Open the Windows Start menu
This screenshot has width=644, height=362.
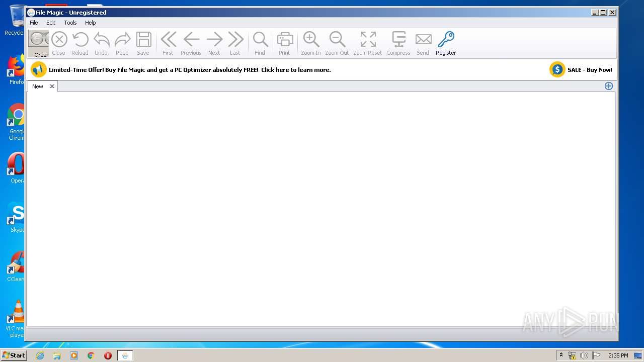pos(14,355)
